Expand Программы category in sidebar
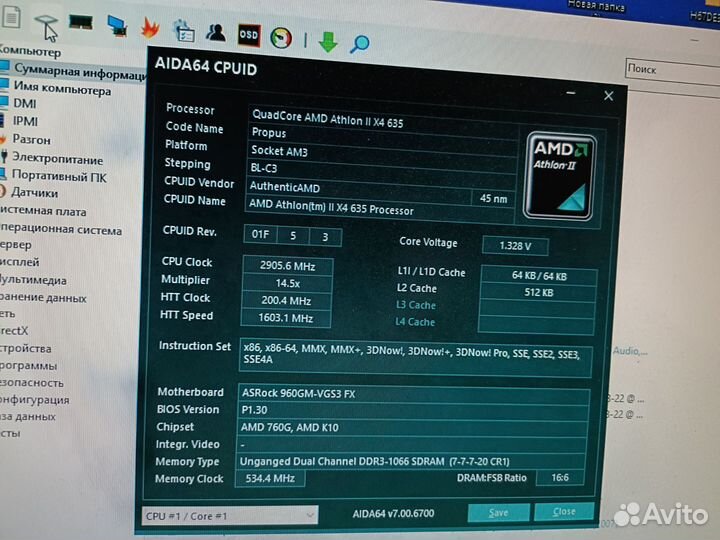The height and width of the screenshot is (540, 720). point(28,366)
